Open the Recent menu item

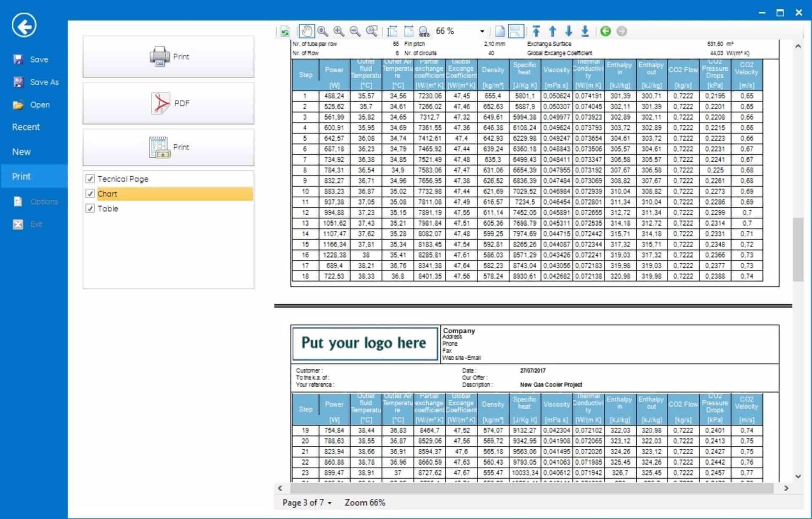[26, 127]
